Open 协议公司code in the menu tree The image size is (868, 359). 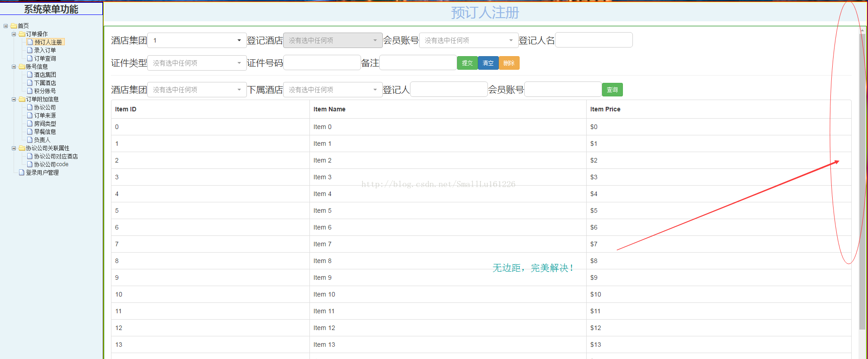[x=51, y=164]
